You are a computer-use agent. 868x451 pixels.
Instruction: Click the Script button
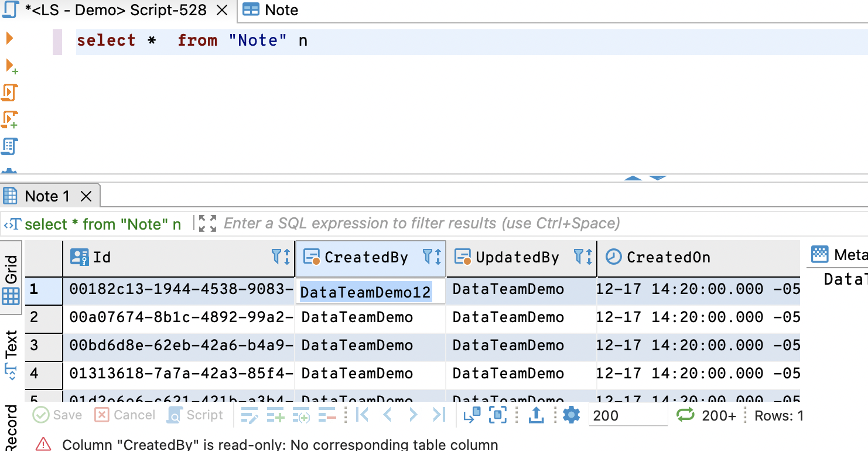click(x=195, y=415)
